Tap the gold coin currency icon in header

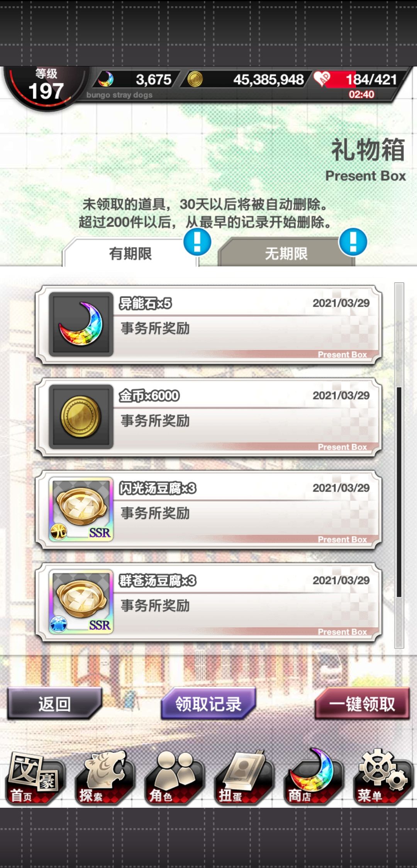pyautogui.click(x=195, y=80)
